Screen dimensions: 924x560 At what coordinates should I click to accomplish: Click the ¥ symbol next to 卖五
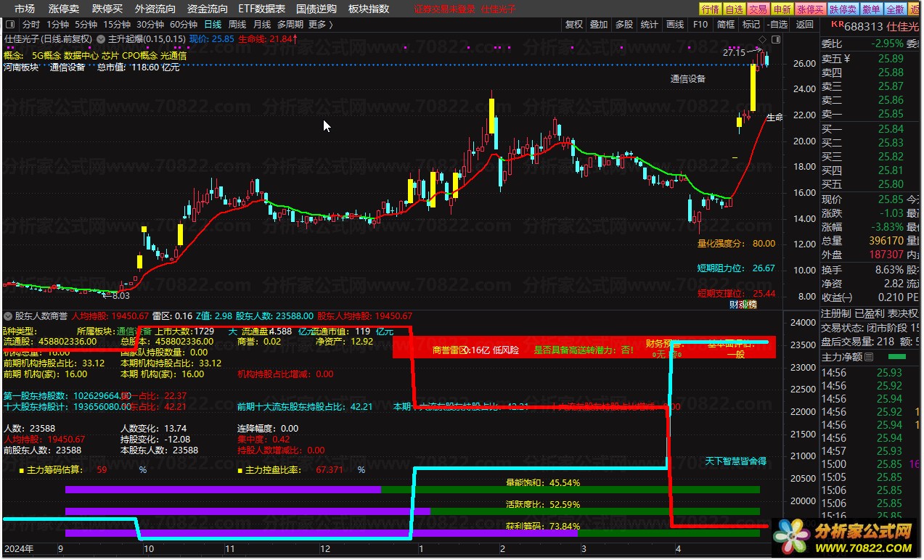tap(847, 59)
